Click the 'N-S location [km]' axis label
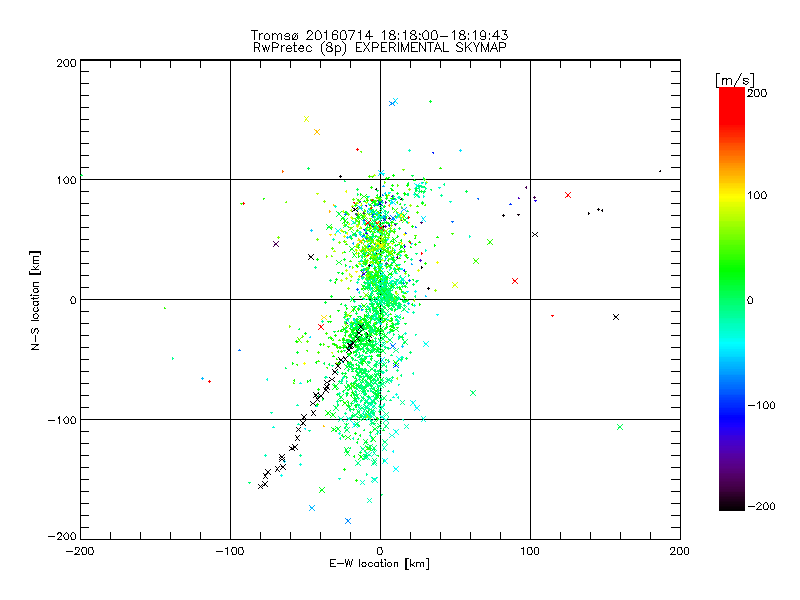 pyautogui.click(x=35, y=300)
